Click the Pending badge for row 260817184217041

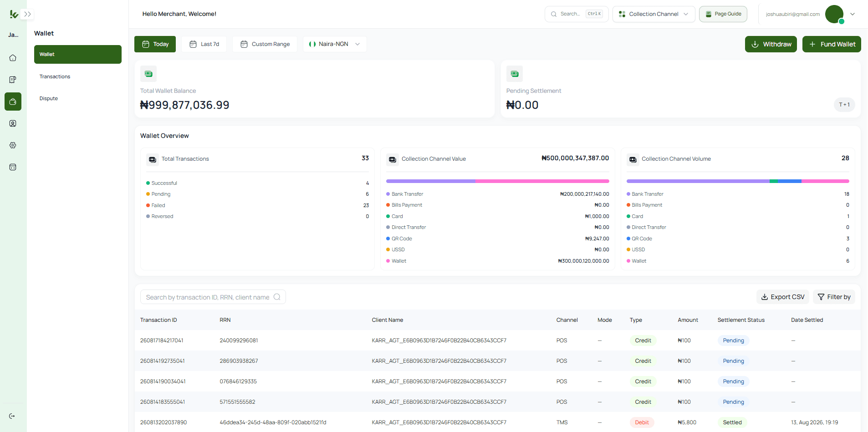[733, 341]
